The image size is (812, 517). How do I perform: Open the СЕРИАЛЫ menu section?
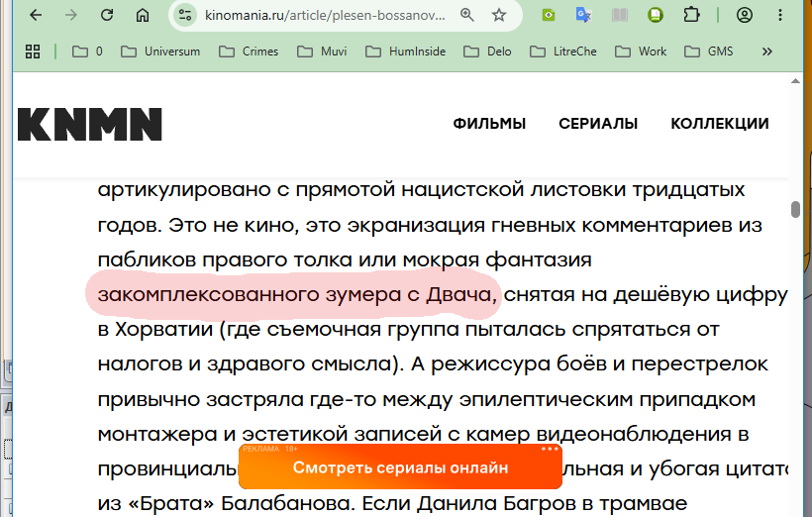tap(598, 124)
